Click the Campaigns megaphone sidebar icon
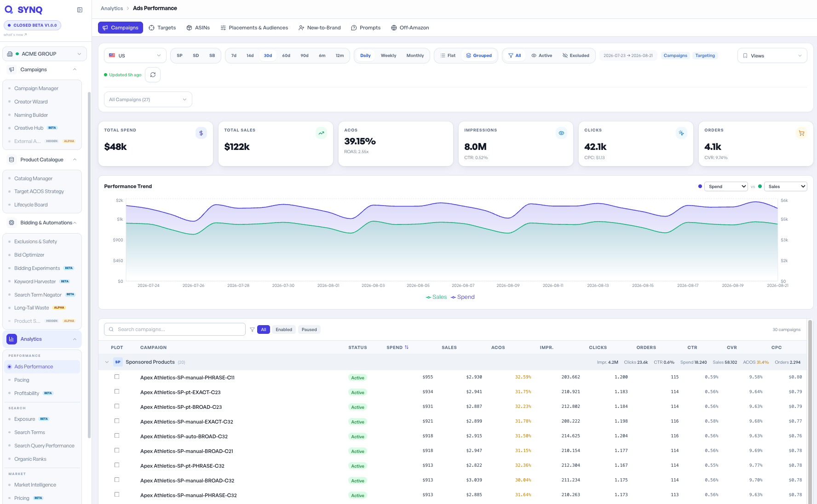This screenshot has height=504, width=817. [12, 69]
